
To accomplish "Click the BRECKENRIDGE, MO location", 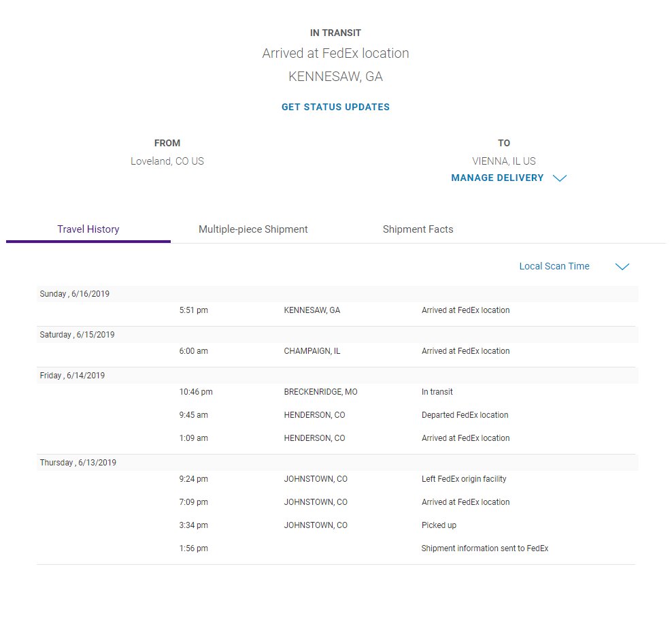I will [x=320, y=391].
